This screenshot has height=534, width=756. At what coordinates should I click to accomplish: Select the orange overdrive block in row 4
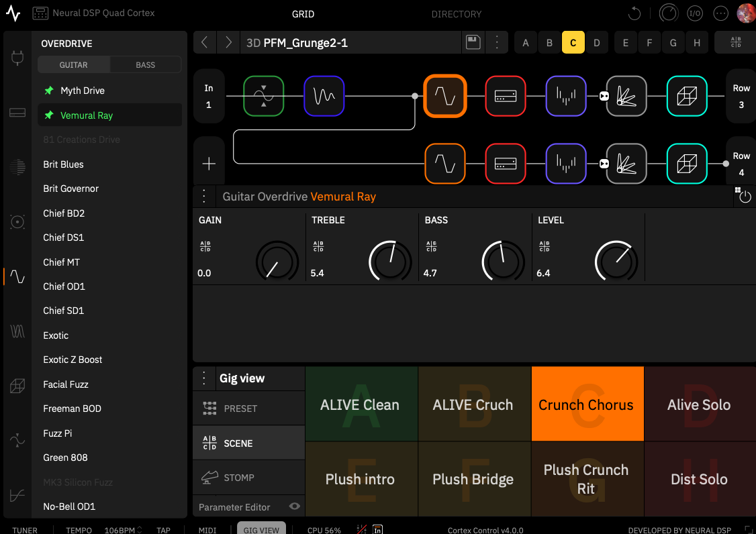(445, 164)
